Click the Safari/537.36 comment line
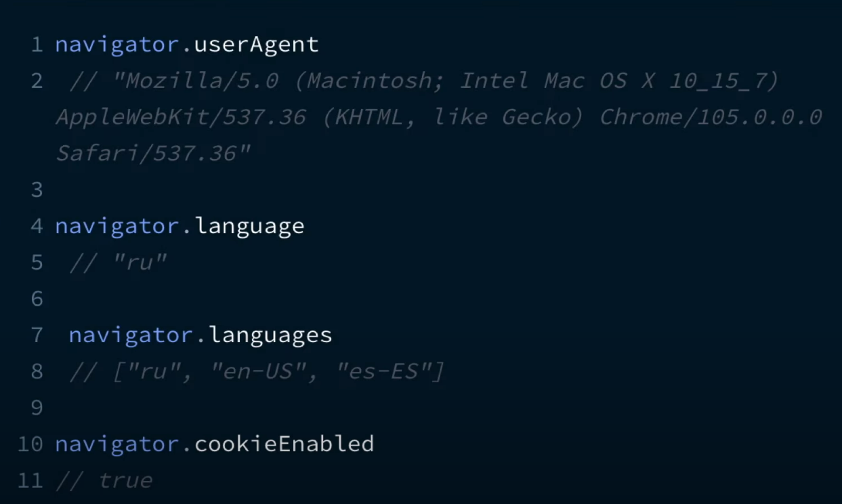This screenshot has height=504, width=842. pos(153,154)
